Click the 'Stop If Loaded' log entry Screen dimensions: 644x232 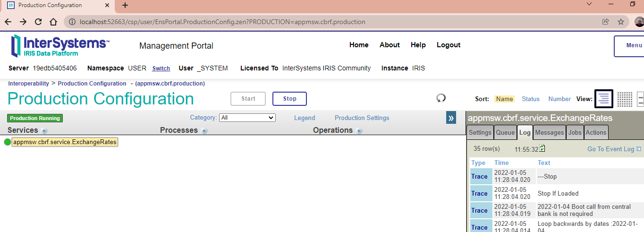(x=558, y=193)
